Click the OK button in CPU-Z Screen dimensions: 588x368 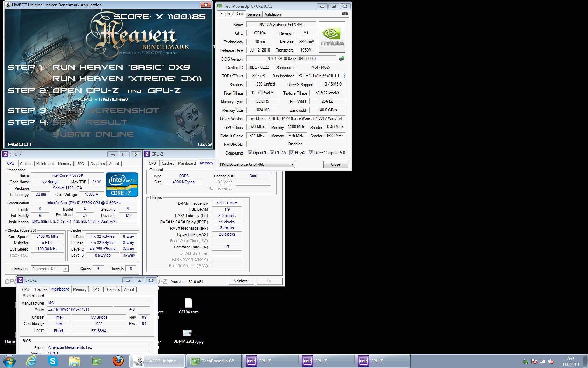269,281
